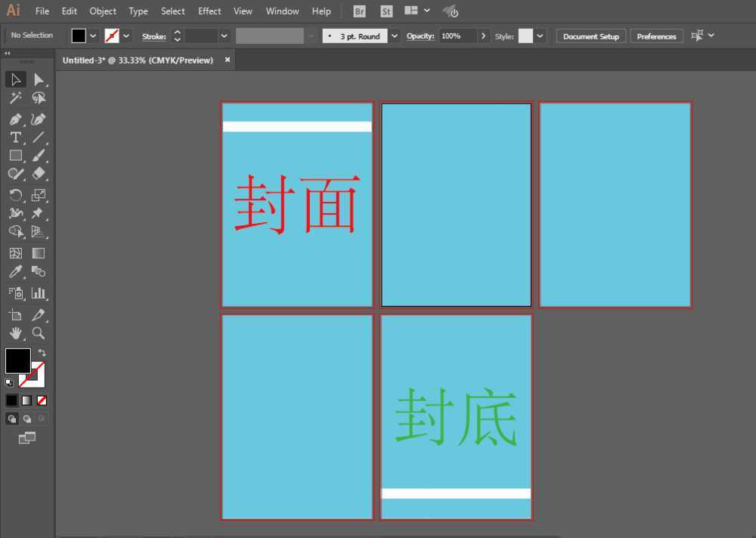This screenshot has height=538, width=756.
Task: Open the Window menu
Action: tap(282, 11)
